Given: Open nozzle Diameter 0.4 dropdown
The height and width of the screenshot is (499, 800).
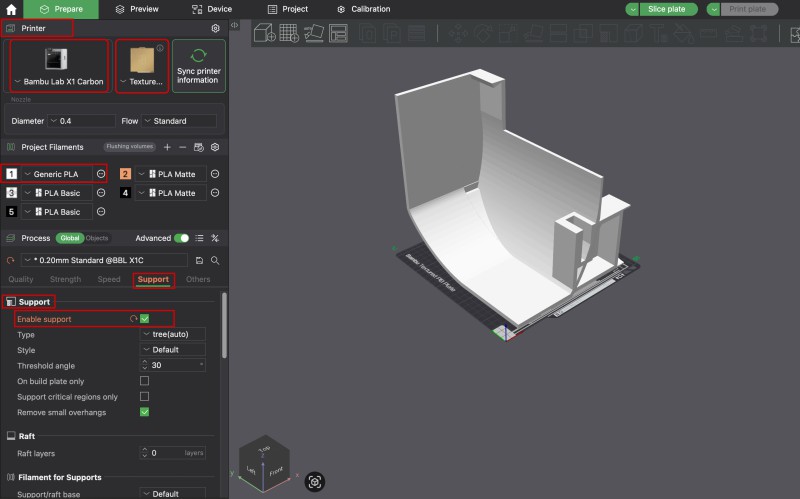Looking at the screenshot, I should 81,121.
